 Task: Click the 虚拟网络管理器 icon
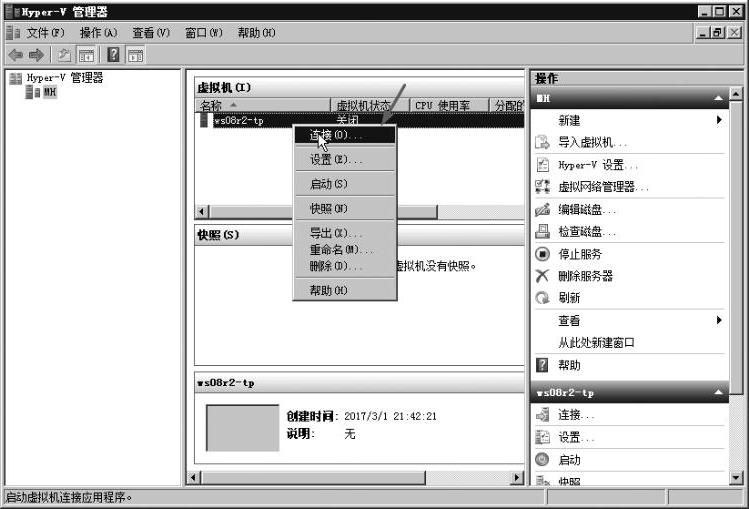[x=542, y=187]
